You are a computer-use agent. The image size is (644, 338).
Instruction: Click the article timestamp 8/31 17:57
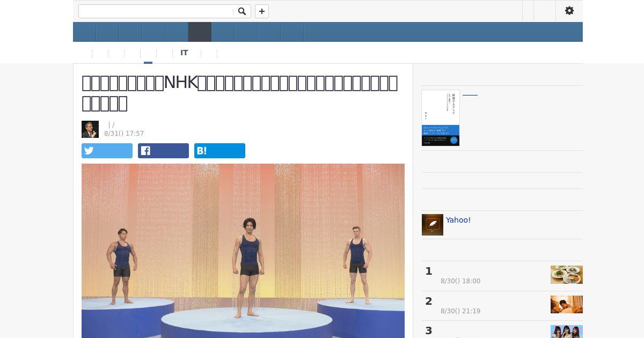[x=124, y=134]
